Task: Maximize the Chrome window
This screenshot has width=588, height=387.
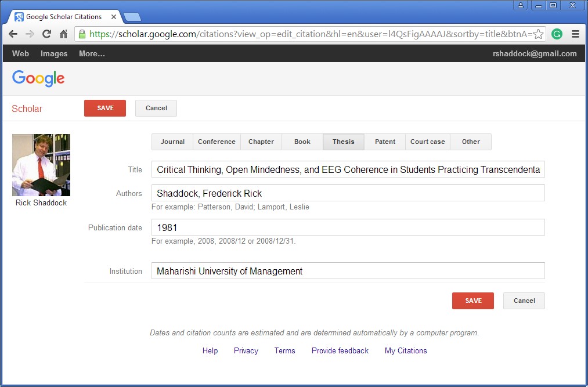Action: click(553, 5)
